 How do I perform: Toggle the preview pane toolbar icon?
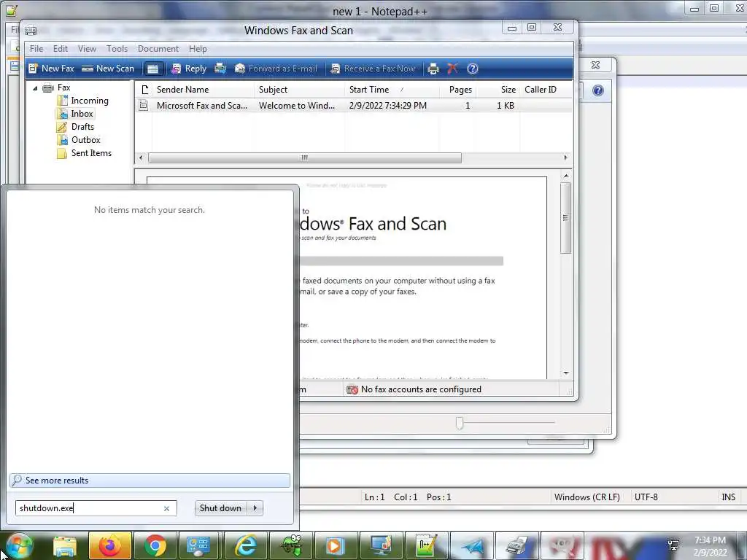[x=152, y=69]
